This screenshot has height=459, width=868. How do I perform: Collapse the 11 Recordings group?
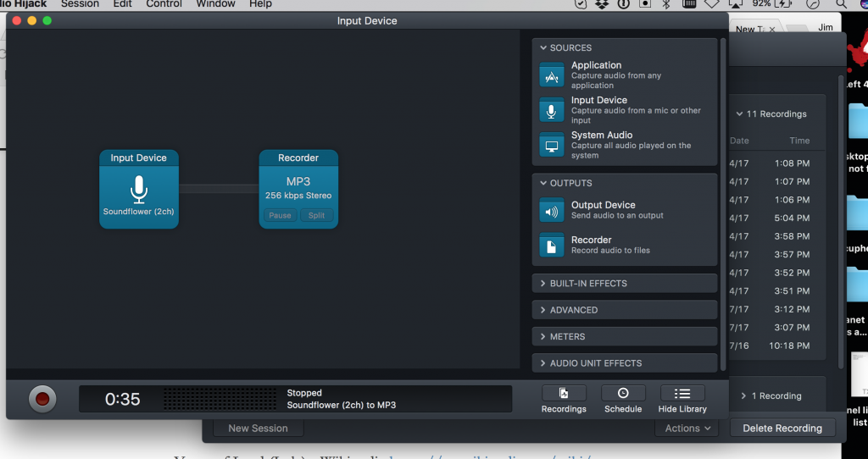739,114
